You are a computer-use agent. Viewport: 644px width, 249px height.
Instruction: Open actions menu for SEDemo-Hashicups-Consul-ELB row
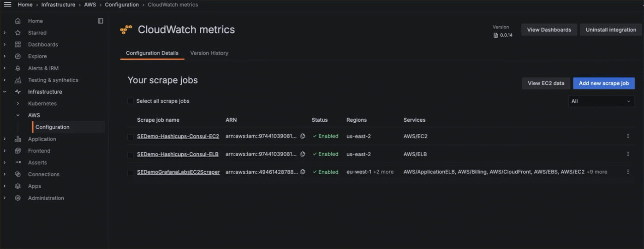pyautogui.click(x=627, y=154)
